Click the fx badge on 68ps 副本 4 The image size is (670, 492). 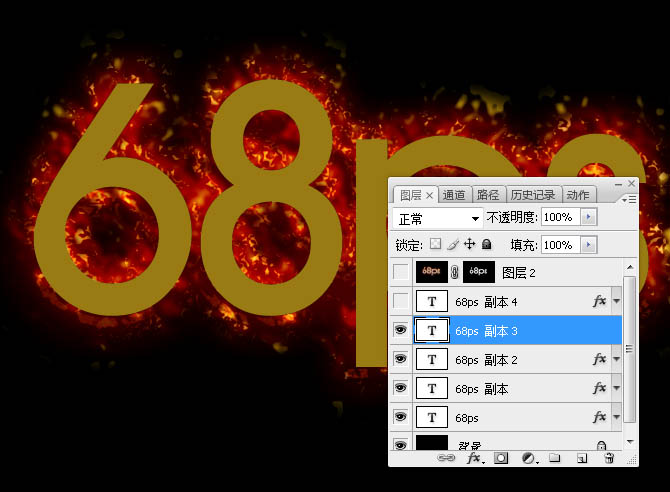(599, 301)
